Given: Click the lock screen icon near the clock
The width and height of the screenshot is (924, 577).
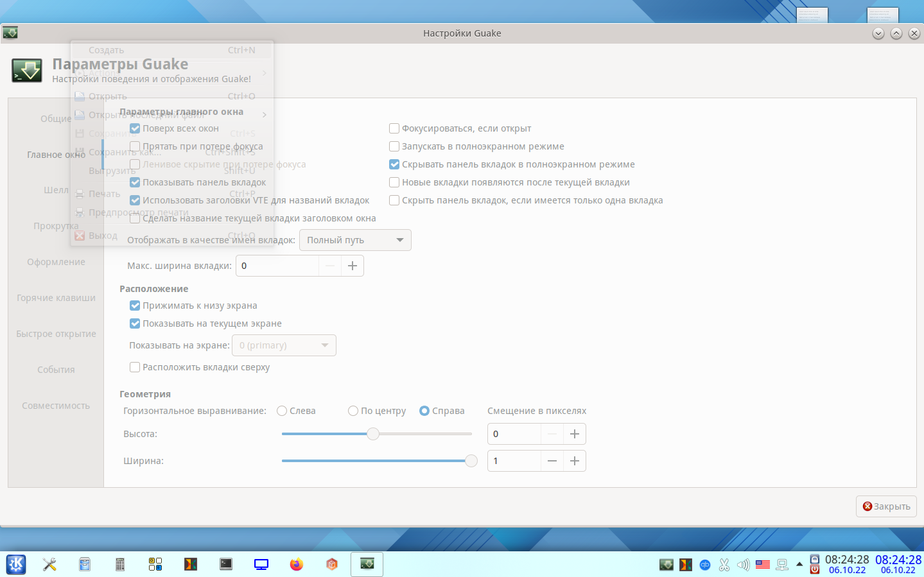Looking at the screenshot, I should [815, 559].
